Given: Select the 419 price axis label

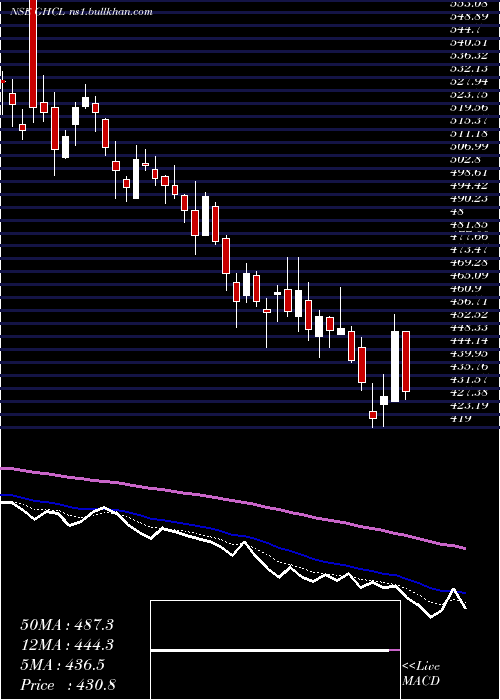Looking at the screenshot, I should (461, 418).
